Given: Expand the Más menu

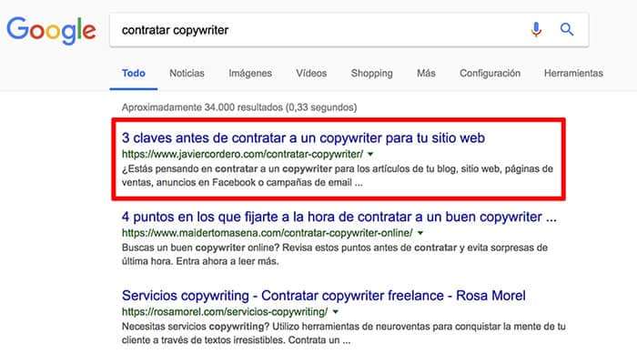Looking at the screenshot, I should coord(426,73).
